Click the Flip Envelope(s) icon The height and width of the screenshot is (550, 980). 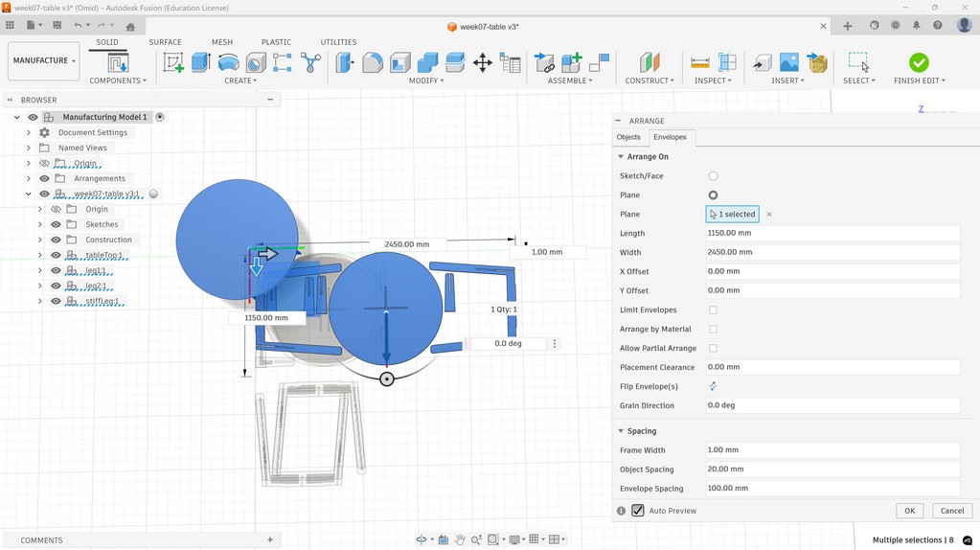click(713, 386)
